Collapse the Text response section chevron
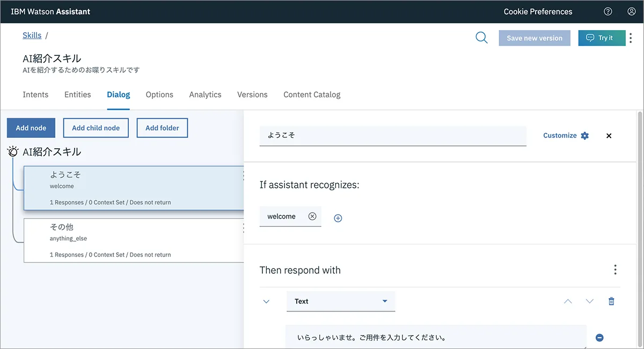Image resolution: width=644 pixels, height=349 pixels. point(266,301)
